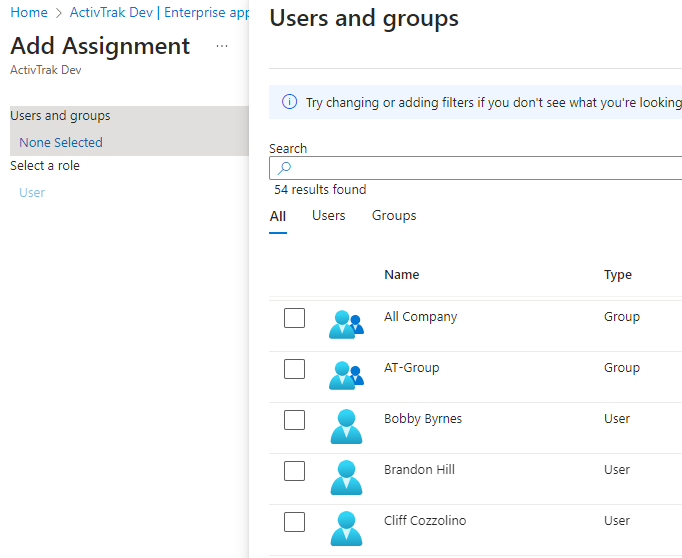Go to the Home breadcrumb link
The image size is (682, 558).
(29, 12)
